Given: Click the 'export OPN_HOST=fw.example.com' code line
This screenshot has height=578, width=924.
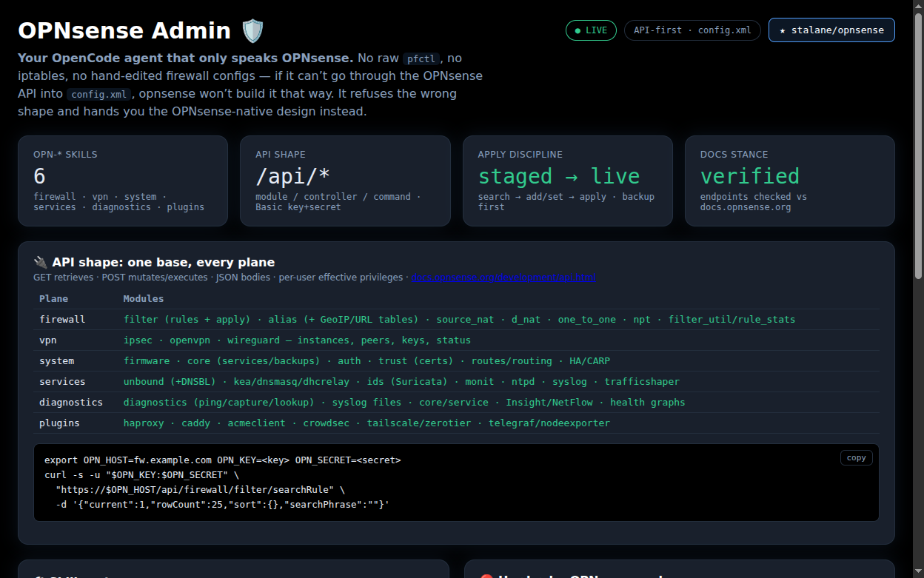Looking at the screenshot, I should tap(222, 460).
